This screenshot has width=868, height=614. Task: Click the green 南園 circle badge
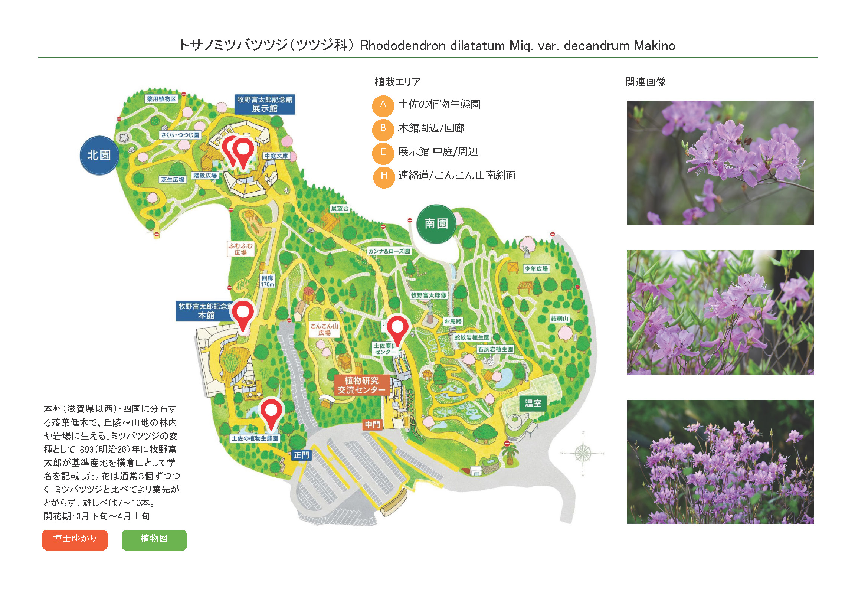(436, 224)
